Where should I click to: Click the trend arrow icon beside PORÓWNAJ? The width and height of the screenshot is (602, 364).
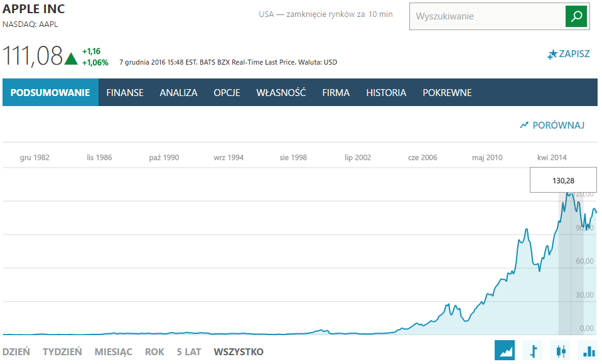524,125
